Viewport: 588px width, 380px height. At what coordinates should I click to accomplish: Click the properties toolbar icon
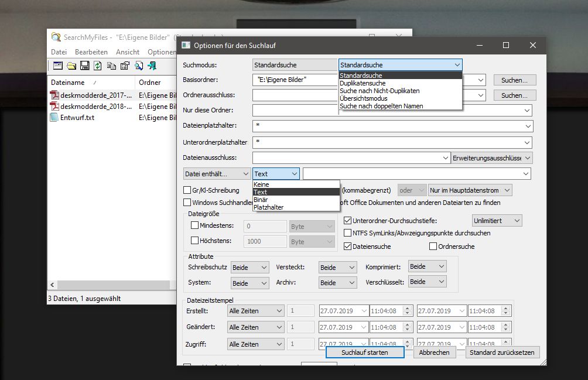[125, 66]
